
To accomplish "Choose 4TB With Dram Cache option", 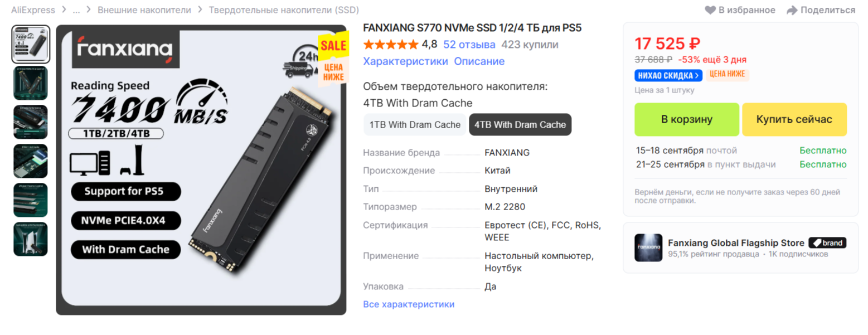I will pyautogui.click(x=520, y=125).
